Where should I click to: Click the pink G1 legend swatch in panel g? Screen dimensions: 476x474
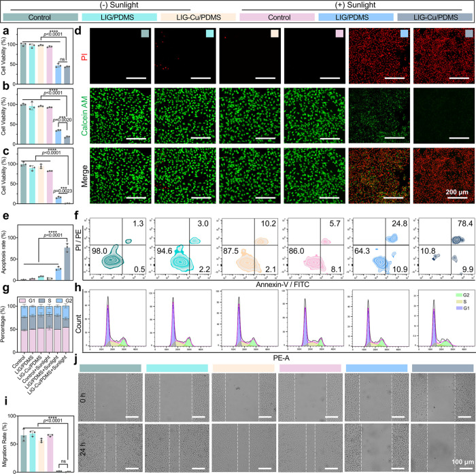(23, 301)
